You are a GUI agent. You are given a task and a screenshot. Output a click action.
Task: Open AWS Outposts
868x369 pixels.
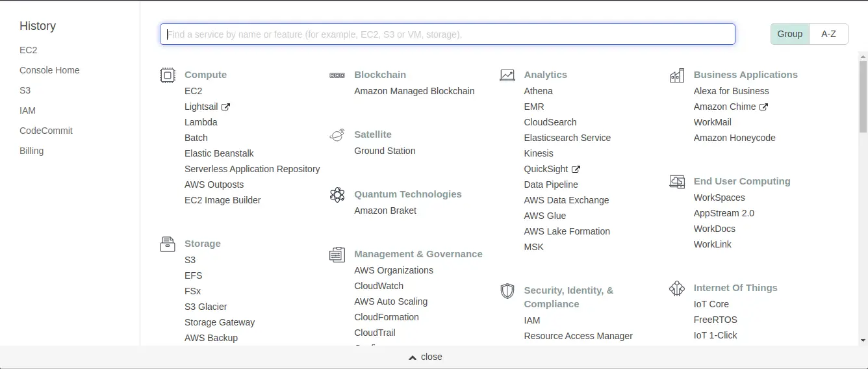point(214,184)
